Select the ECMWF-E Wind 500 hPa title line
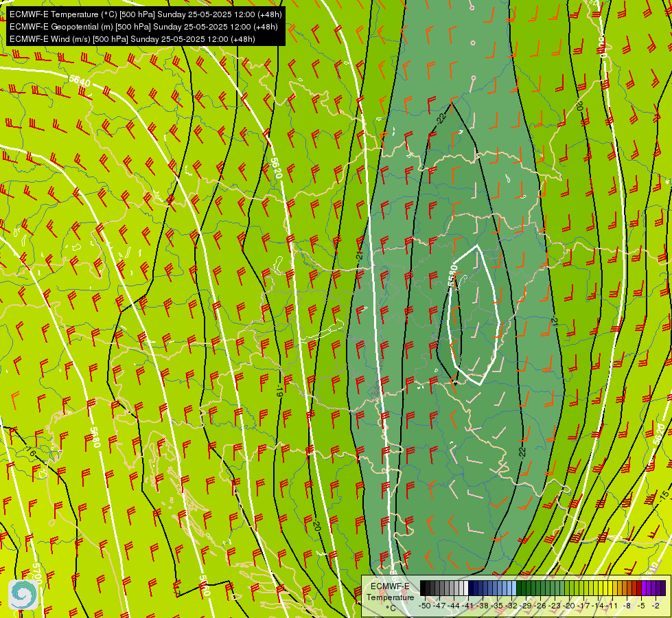The width and height of the screenshot is (672, 618). (x=132, y=39)
